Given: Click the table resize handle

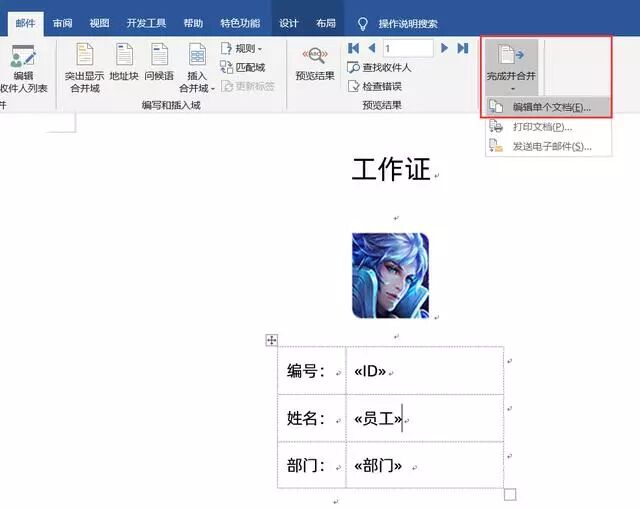Looking at the screenshot, I should [x=510, y=495].
